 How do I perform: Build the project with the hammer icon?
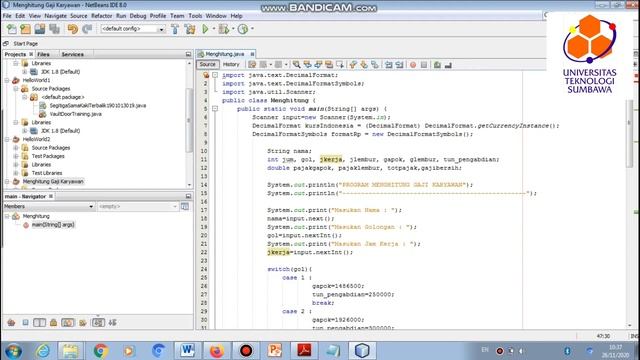click(175, 29)
